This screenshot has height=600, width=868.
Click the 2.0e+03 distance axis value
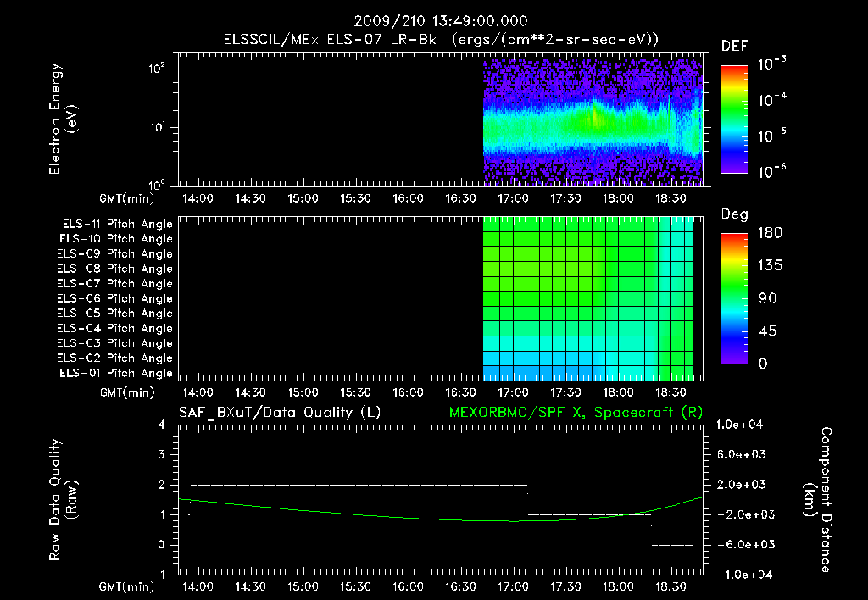[743, 485]
